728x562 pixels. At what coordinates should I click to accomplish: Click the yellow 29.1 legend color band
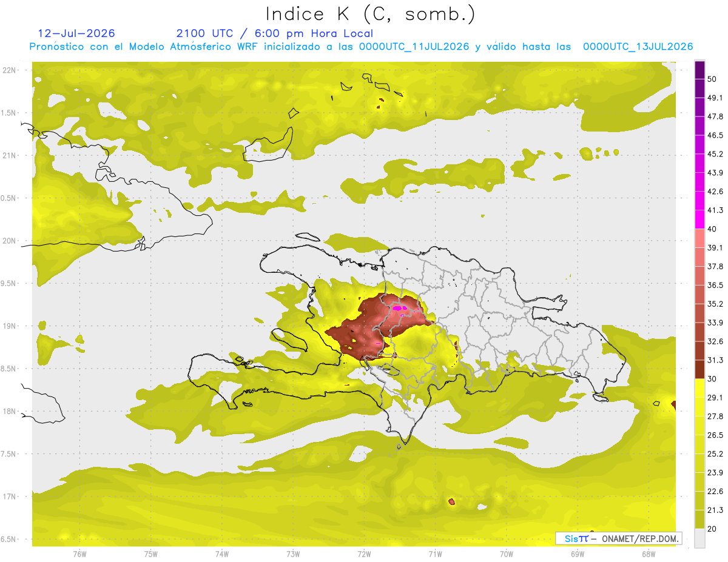click(699, 388)
